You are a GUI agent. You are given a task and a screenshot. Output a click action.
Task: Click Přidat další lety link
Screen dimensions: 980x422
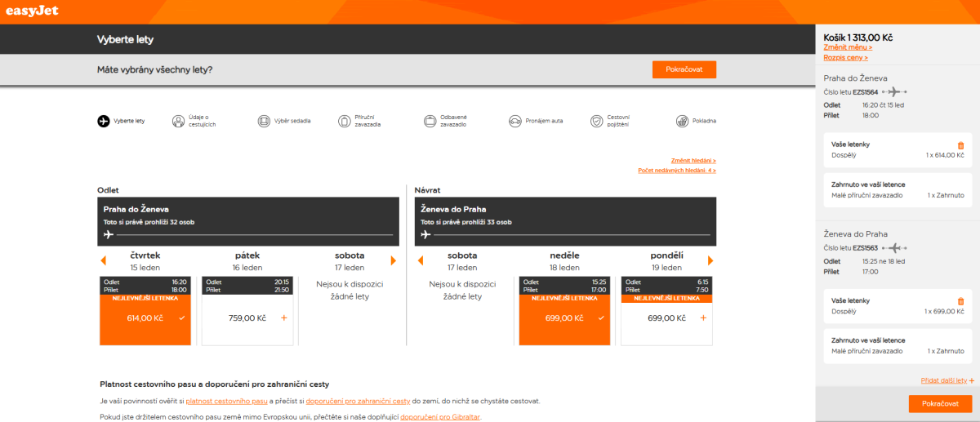pos(947,380)
